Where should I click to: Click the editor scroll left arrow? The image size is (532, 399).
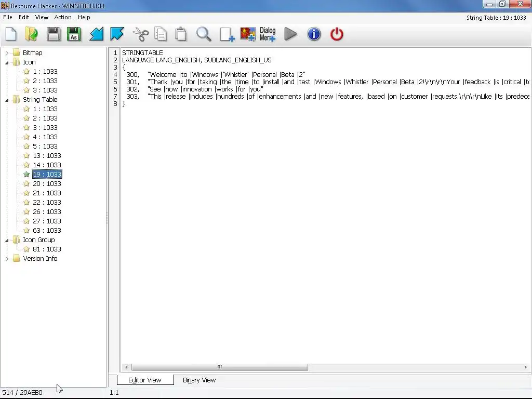click(126, 367)
